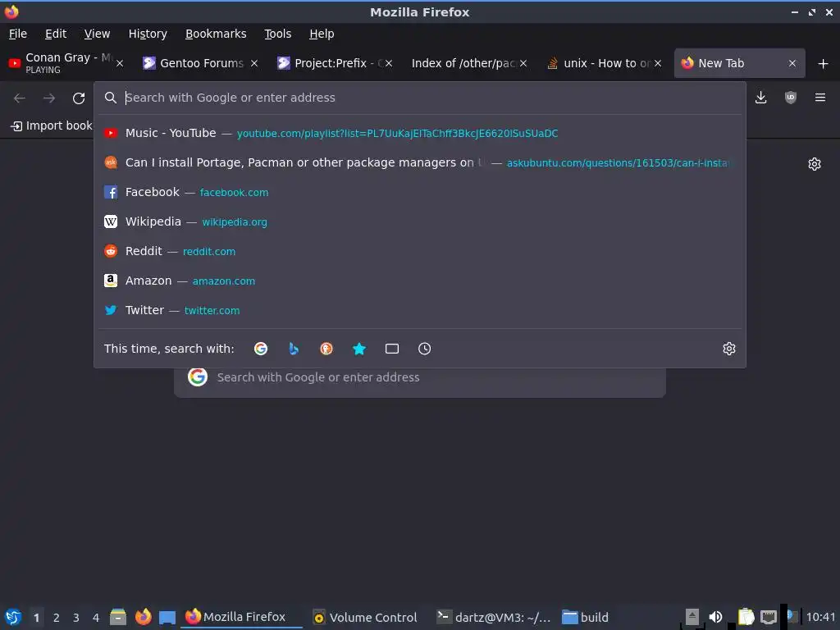Open new tab page personalize gear
Image resolution: width=840 pixels, height=630 pixels.
[x=815, y=164]
